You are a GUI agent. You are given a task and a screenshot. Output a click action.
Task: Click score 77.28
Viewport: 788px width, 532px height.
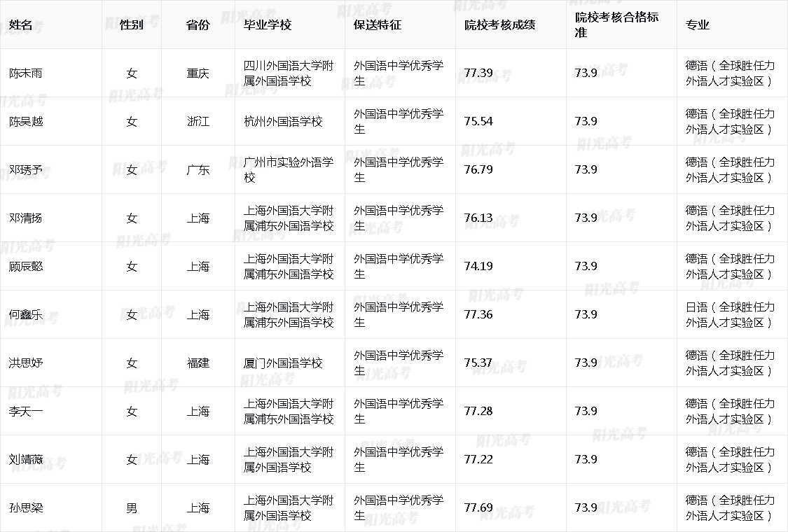(478, 411)
